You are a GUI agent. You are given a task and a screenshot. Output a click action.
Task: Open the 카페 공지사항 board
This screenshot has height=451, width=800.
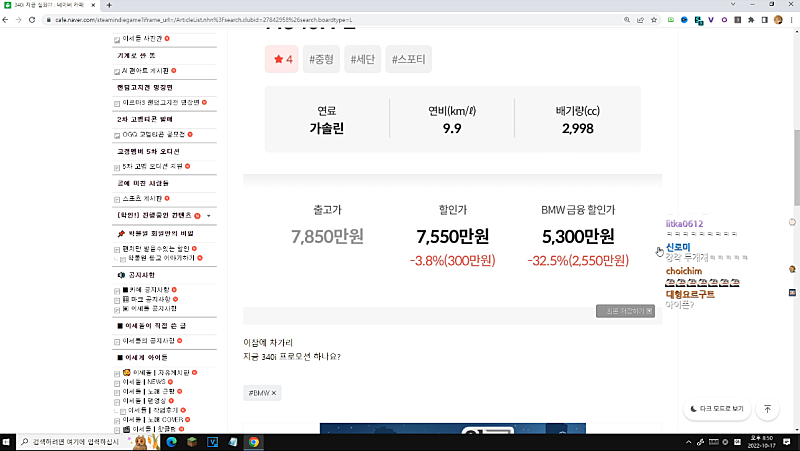[146, 290]
